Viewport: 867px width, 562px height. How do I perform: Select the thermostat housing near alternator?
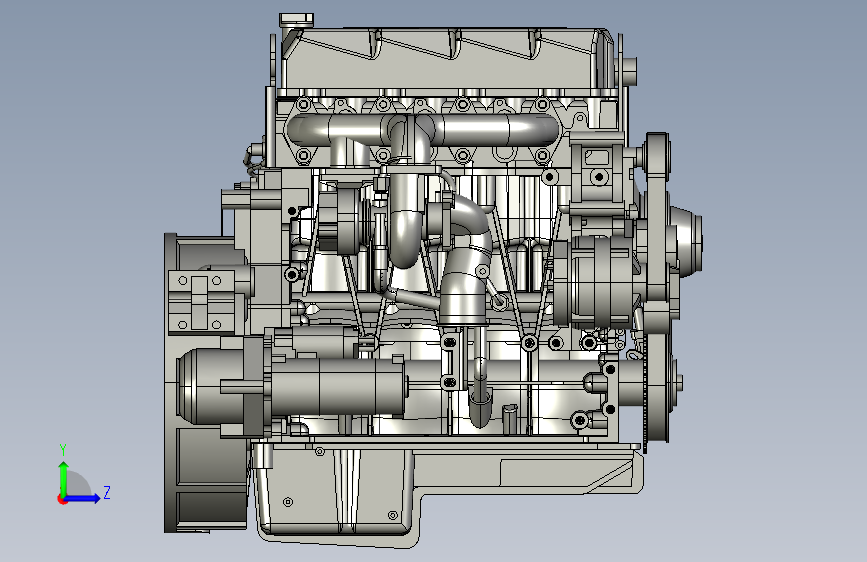598,174
